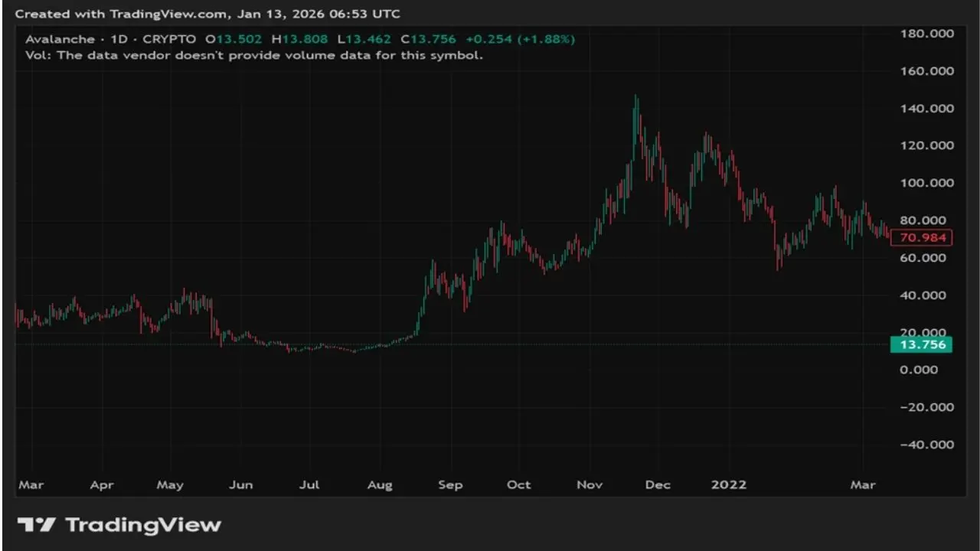Select the green 13.756 current price label
Viewport: 980px width, 551px height.
(923, 345)
